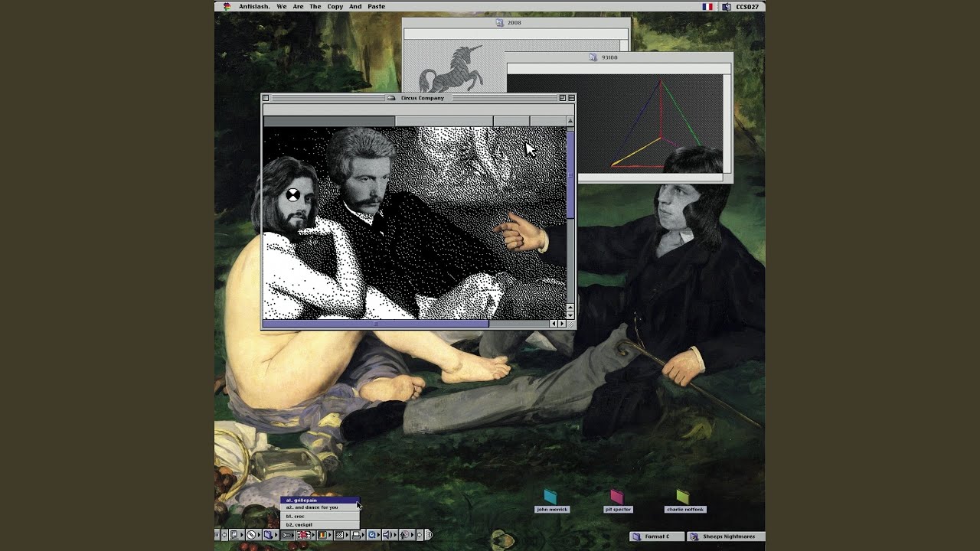Click the folder icon in the 2008 window title
This screenshot has width=980, height=551.
click(x=499, y=23)
